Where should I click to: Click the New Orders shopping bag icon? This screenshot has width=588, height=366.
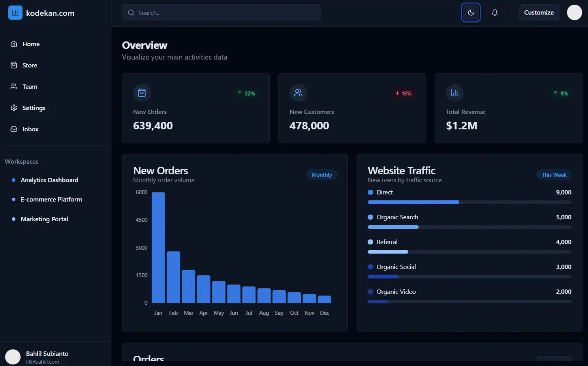tap(142, 93)
